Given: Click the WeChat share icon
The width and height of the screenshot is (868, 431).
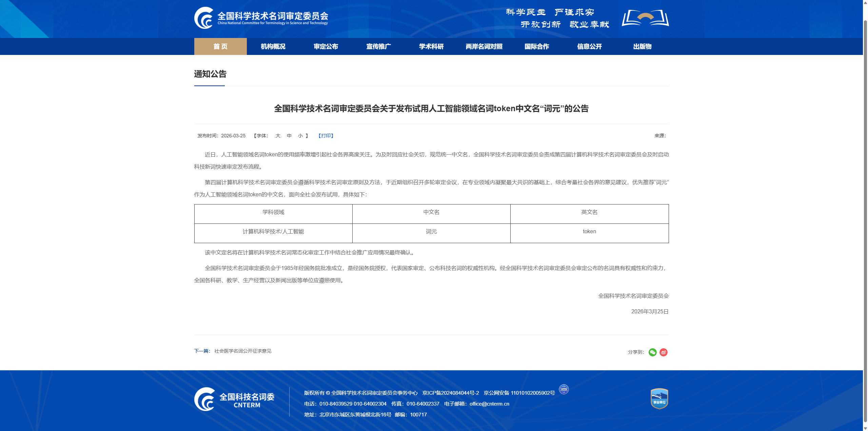Looking at the screenshot, I should pyautogui.click(x=653, y=352).
